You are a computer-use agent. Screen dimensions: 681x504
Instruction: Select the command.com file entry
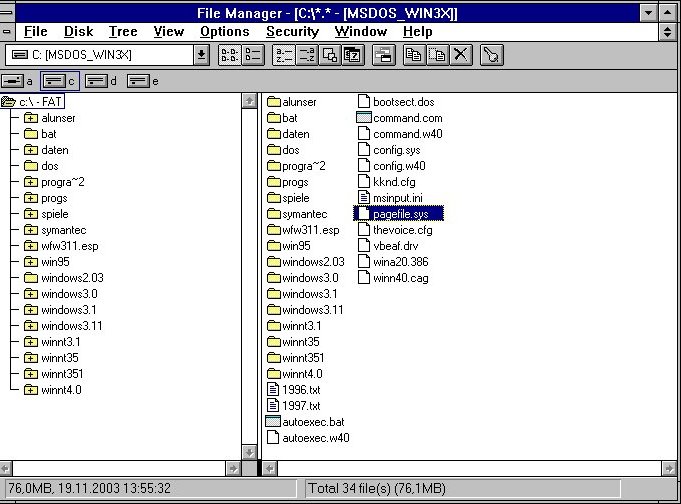click(407, 118)
